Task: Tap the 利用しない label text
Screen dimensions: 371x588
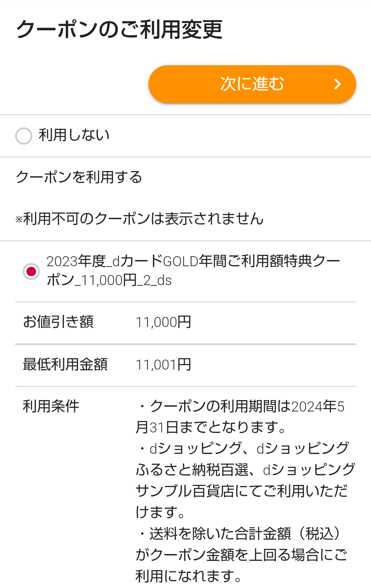Action: tap(74, 135)
